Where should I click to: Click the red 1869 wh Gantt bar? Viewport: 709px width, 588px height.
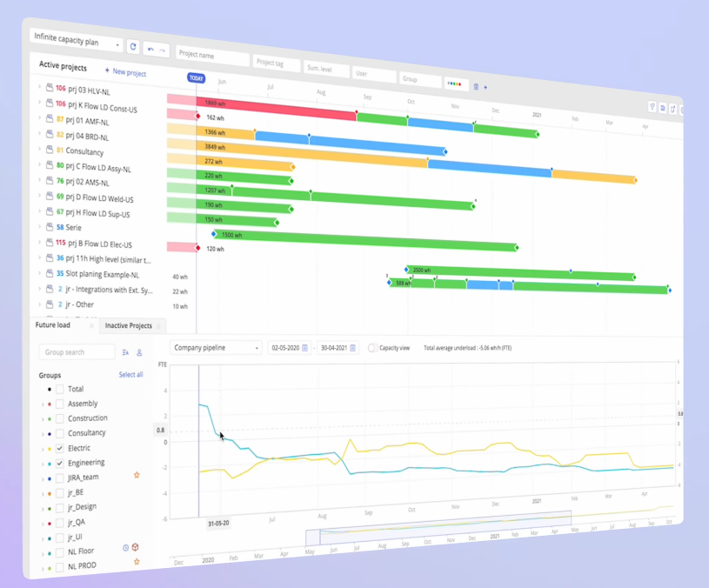277,109
